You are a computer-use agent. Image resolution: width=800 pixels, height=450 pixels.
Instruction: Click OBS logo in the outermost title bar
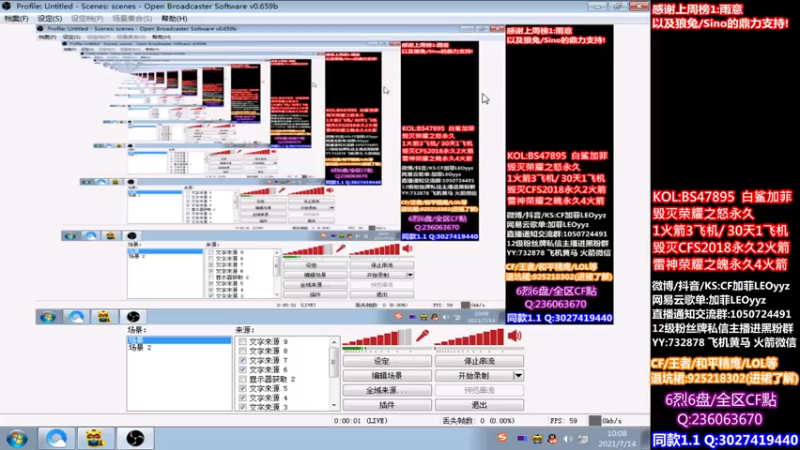click(x=7, y=6)
